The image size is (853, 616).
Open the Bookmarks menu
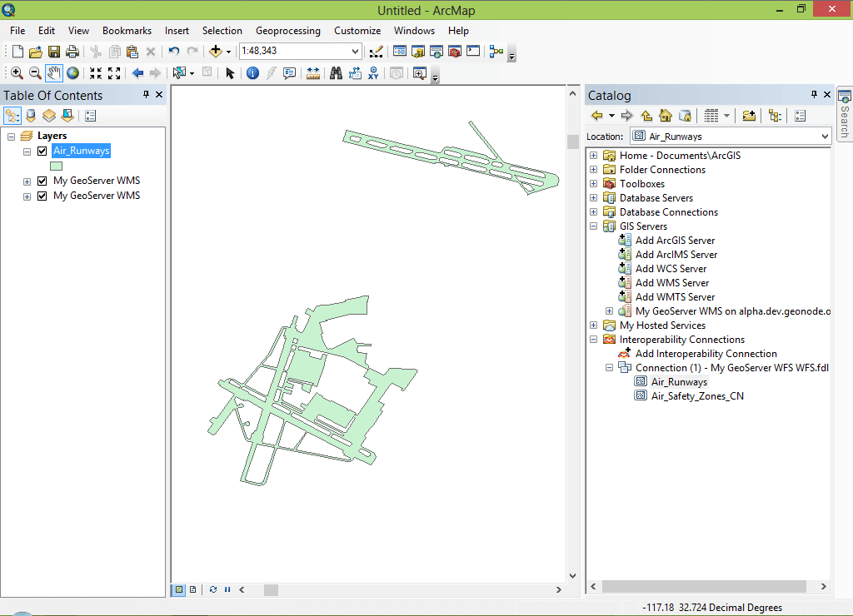tap(127, 31)
